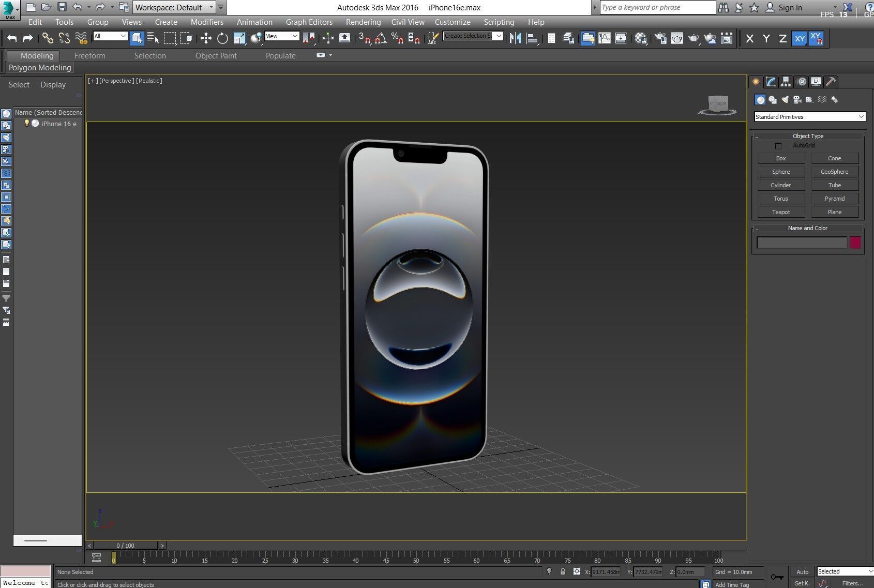Open Select by Name dialog
Screen dimensions: 874x588
pos(153,38)
